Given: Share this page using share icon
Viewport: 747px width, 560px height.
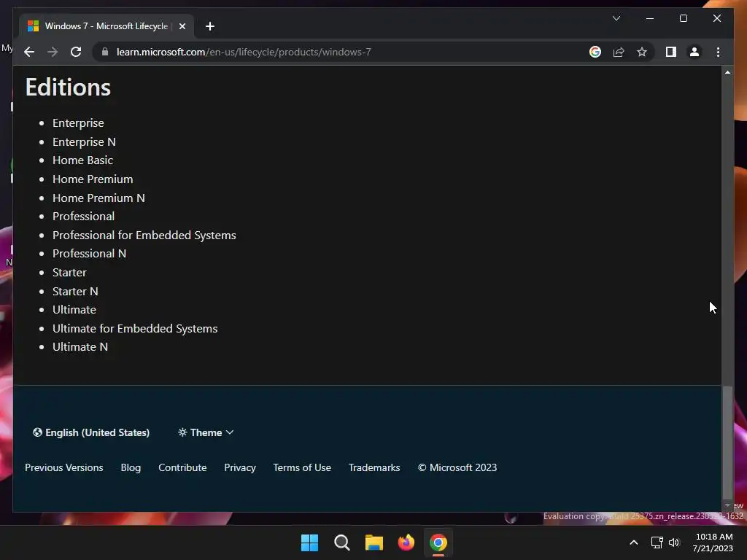Looking at the screenshot, I should (x=619, y=52).
